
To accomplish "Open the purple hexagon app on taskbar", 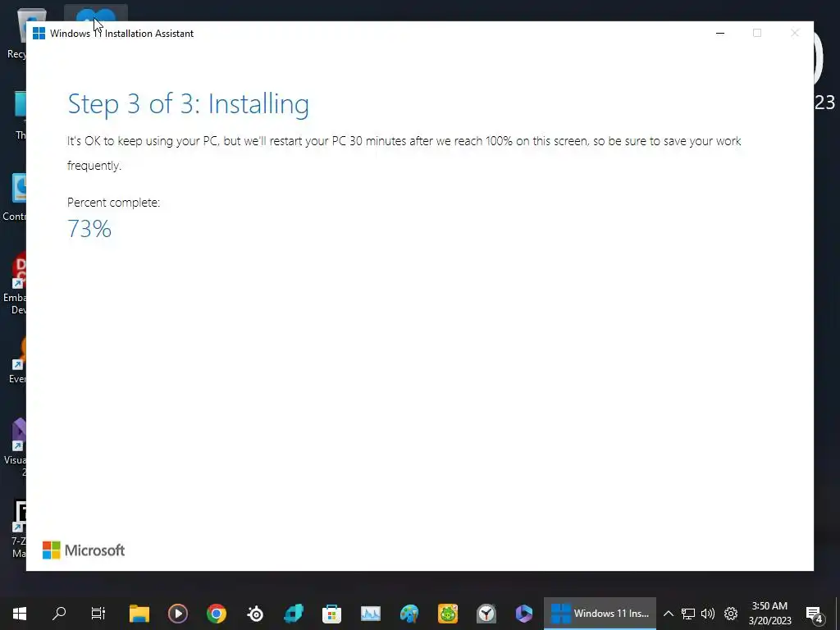I will coord(524,614).
